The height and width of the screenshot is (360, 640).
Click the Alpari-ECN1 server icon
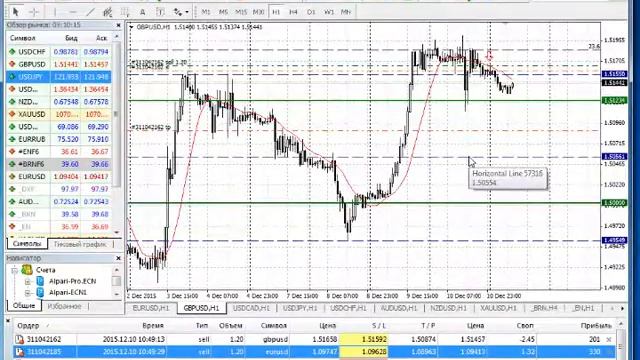pyautogui.click(x=40, y=292)
